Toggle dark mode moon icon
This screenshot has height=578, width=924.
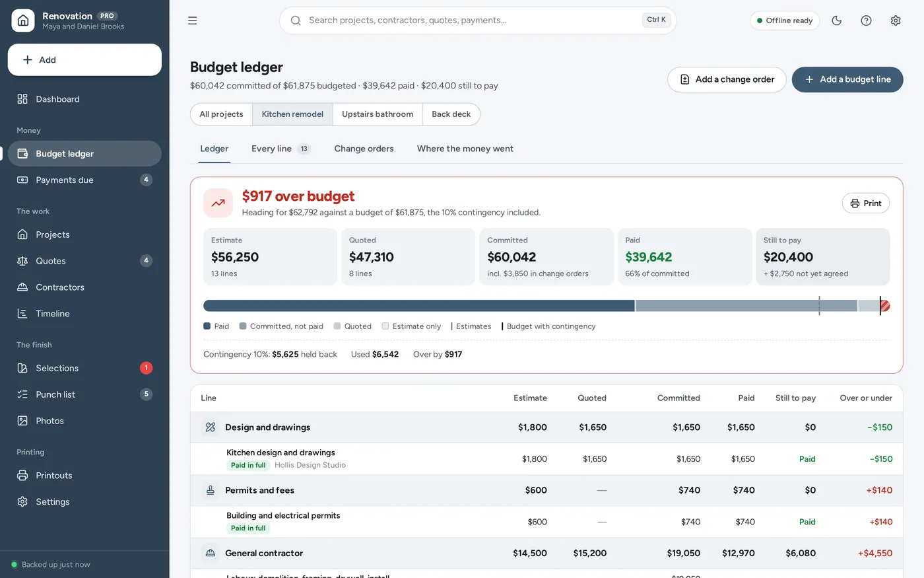(x=837, y=20)
